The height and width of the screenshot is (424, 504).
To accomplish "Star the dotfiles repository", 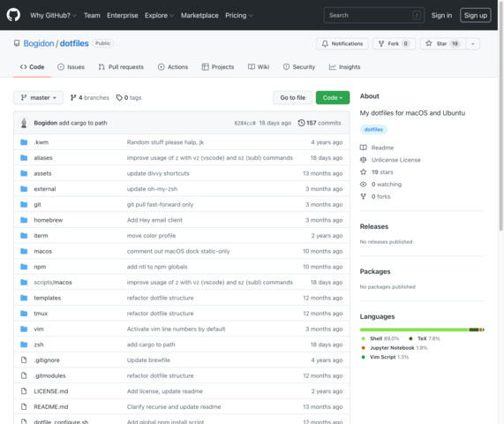I will (x=443, y=44).
